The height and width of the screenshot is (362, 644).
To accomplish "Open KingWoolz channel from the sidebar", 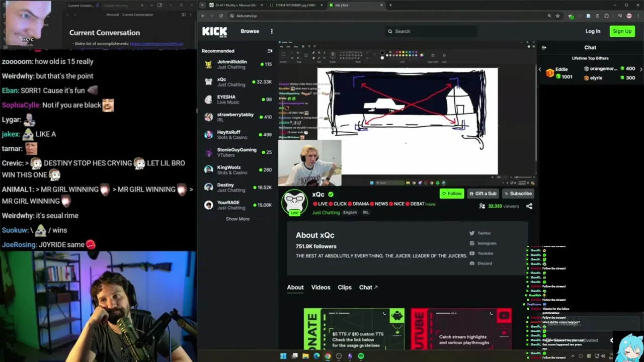I will pyautogui.click(x=237, y=170).
